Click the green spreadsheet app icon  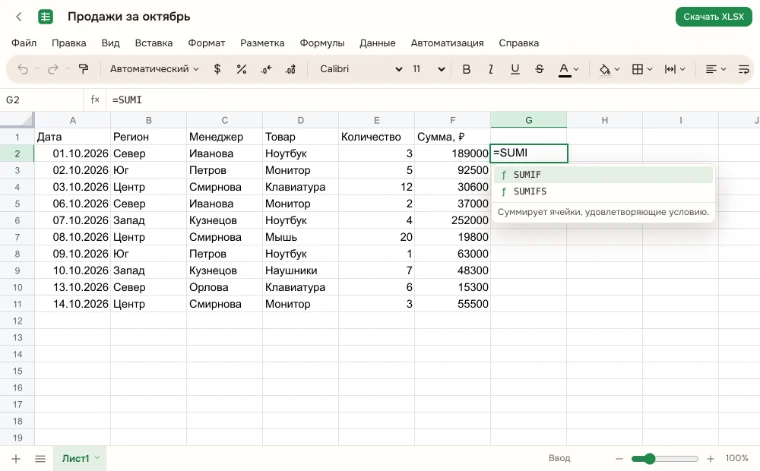pyautogui.click(x=46, y=17)
